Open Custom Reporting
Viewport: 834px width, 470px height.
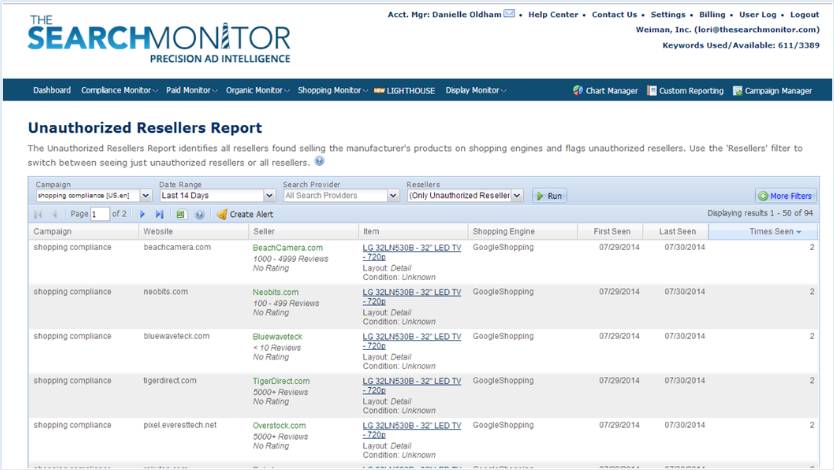685,91
